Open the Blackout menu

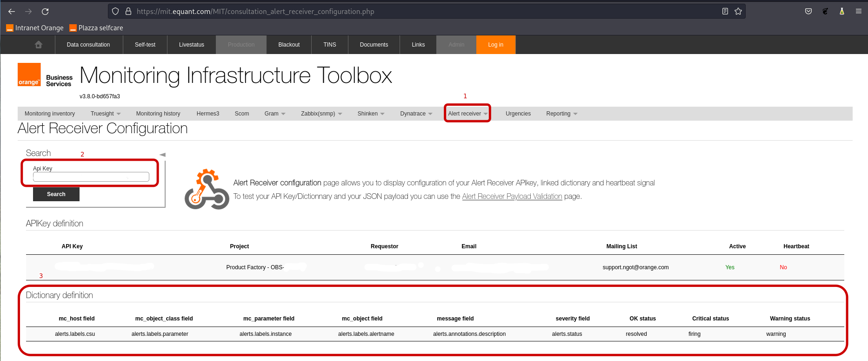(x=289, y=45)
